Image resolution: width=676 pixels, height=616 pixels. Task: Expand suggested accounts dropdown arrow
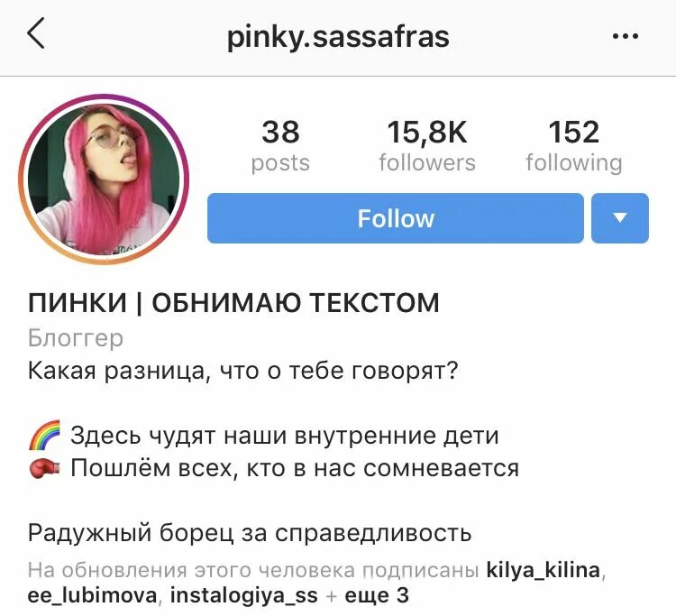click(x=620, y=218)
